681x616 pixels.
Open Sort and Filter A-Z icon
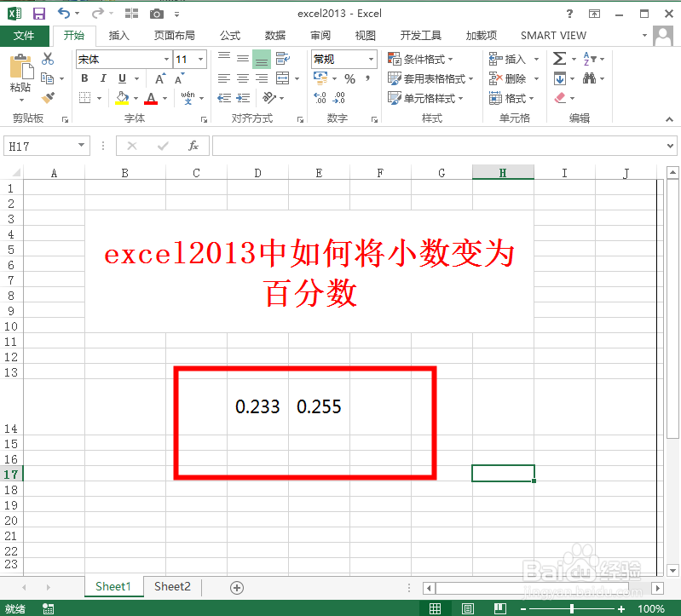(589, 59)
